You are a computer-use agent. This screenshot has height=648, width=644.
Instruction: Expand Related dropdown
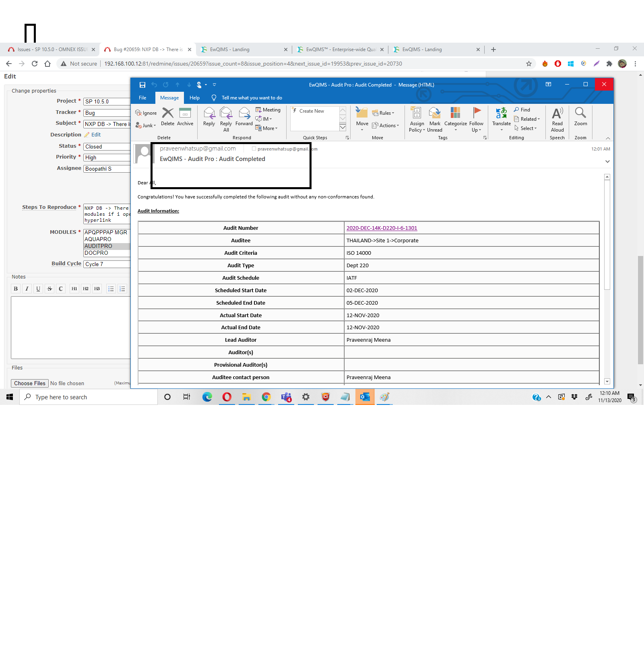coord(527,119)
